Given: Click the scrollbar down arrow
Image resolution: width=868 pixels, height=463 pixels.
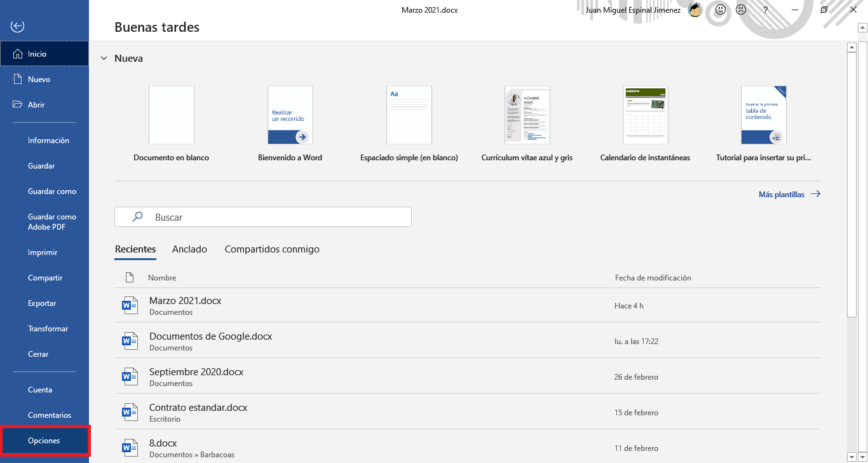Looking at the screenshot, I should (x=852, y=457).
